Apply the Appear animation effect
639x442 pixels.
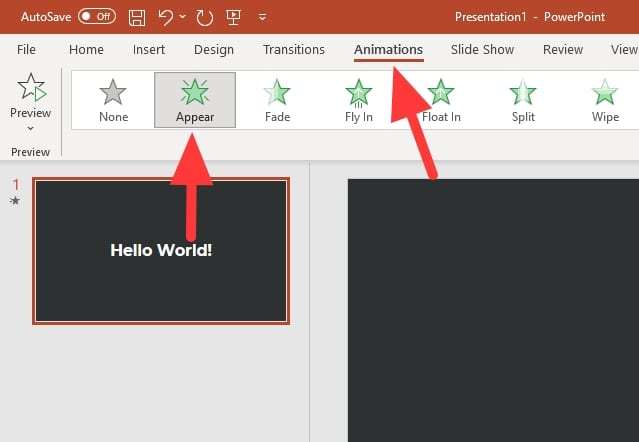[x=195, y=100]
